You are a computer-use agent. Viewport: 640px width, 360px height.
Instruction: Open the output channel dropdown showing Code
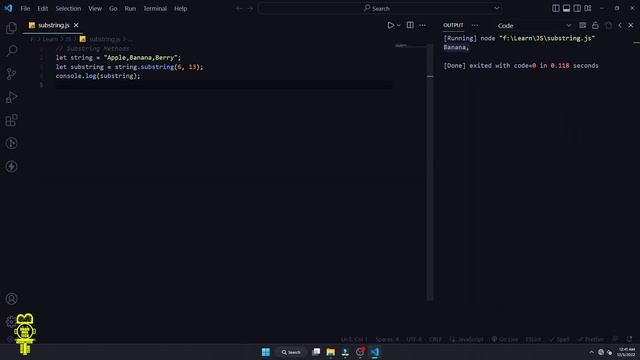[x=534, y=26]
